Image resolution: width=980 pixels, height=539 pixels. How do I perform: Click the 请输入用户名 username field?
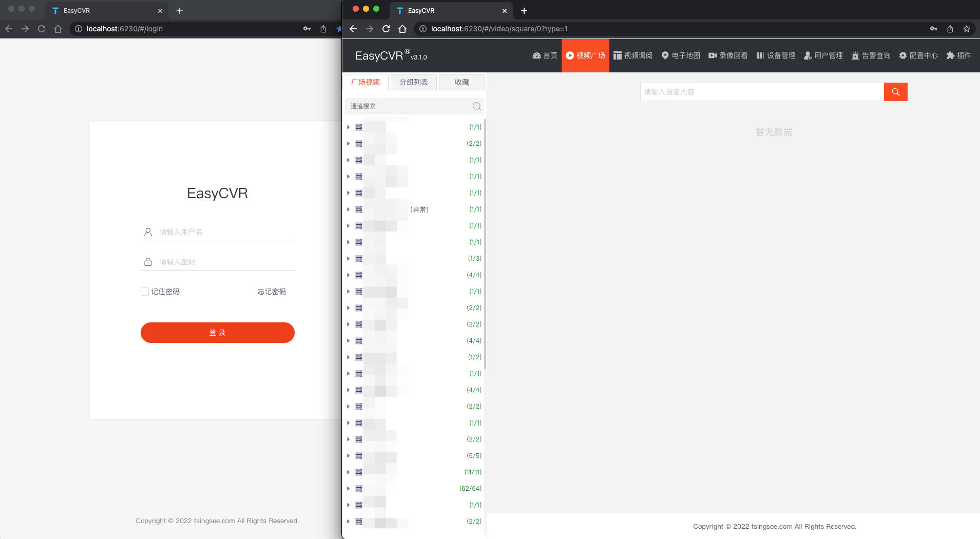coord(218,232)
